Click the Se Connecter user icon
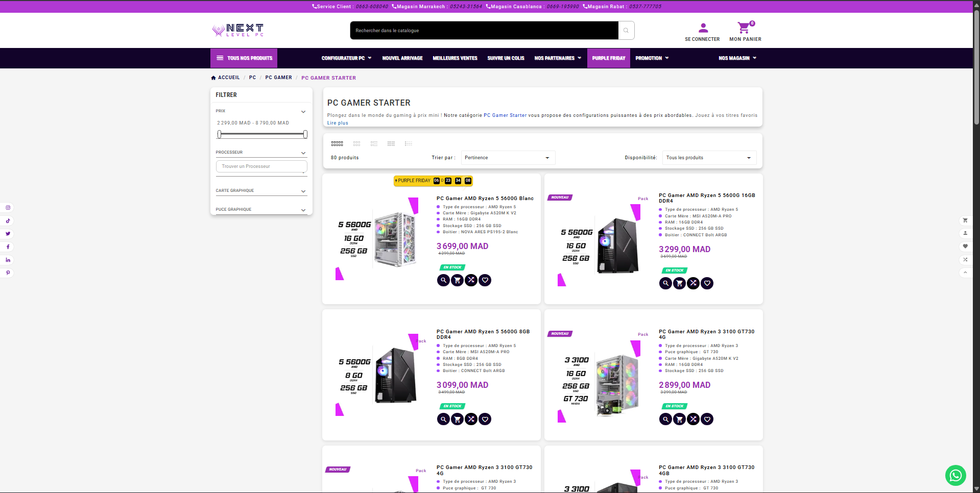Viewport: 980px width, 493px height. (x=703, y=28)
